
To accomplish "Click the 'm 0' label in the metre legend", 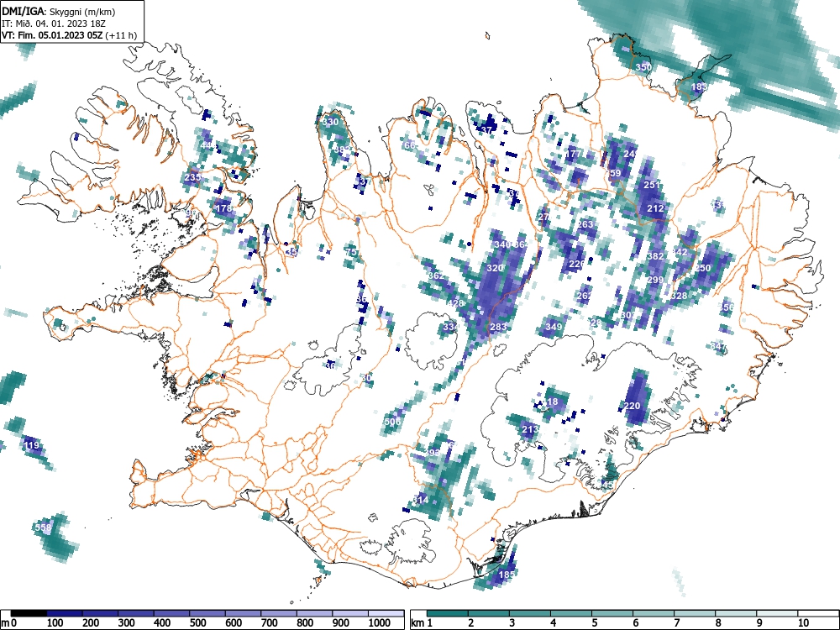I will pos(9,623).
